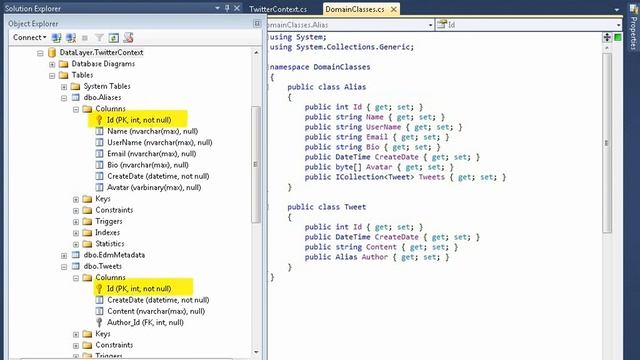
Task: Expand the Constraints folder under dbo.Tweets
Action: pos(76,345)
